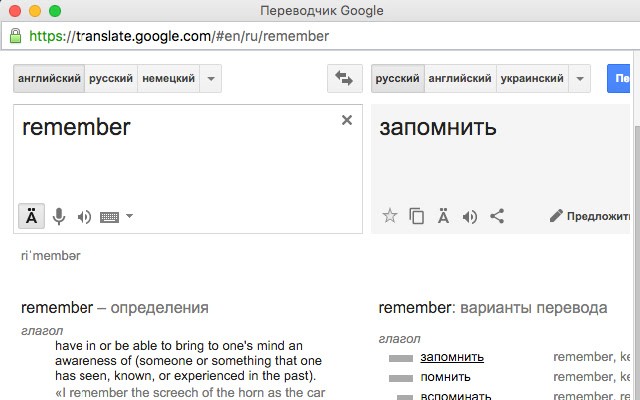Copy the translation text

coord(417,215)
